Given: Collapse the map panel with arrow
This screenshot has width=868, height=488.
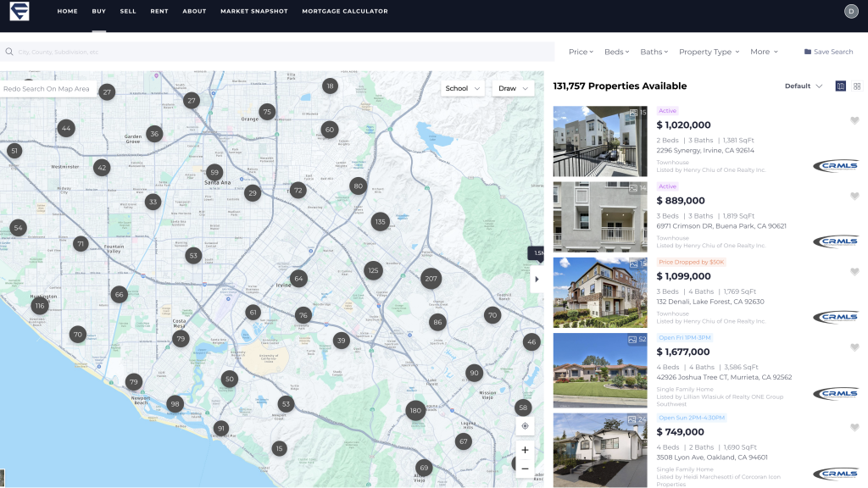Looking at the screenshot, I should [535, 279].
